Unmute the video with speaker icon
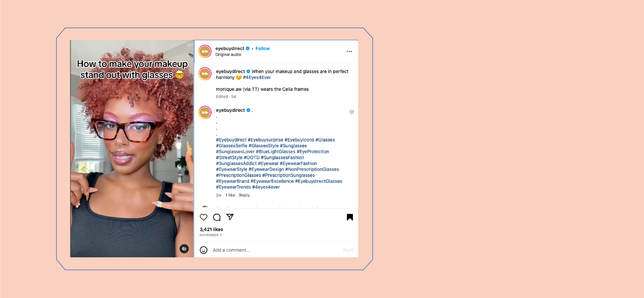 pyautogui.click(x=184, y=249)
